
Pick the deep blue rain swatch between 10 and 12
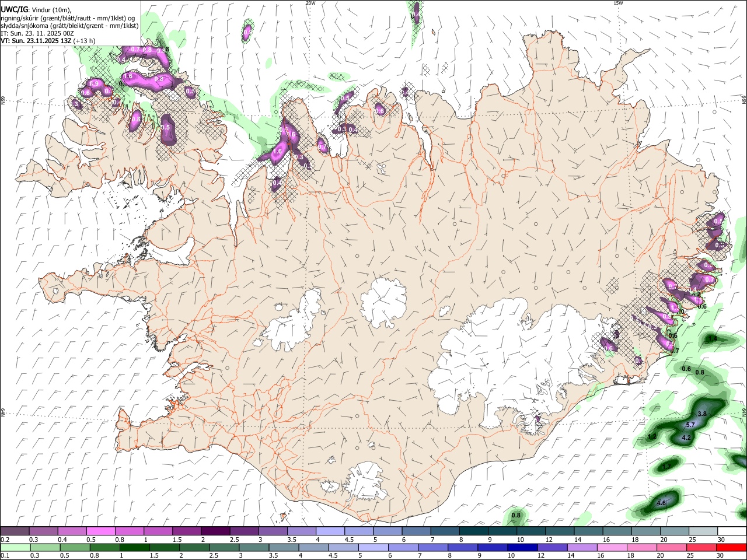pos(523,547)
